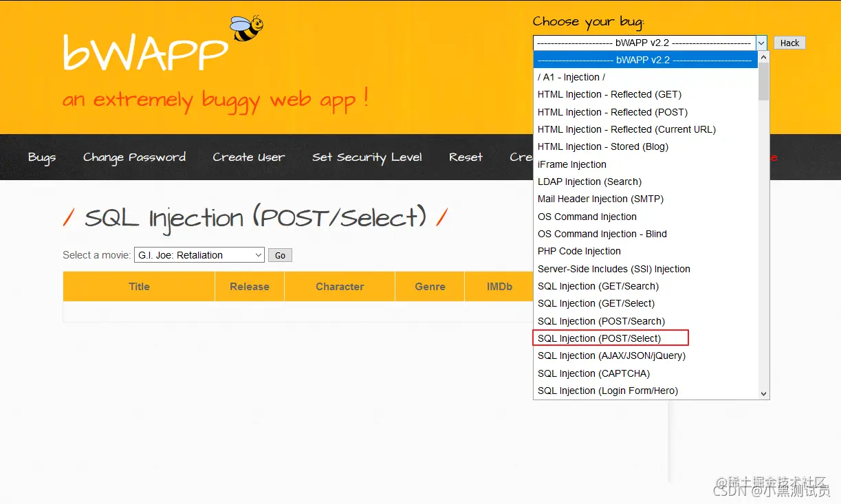Select Mail Header Injection (SMTP) option
The height and width of the screenshot is (504, 841).
[x=646, y=199]
